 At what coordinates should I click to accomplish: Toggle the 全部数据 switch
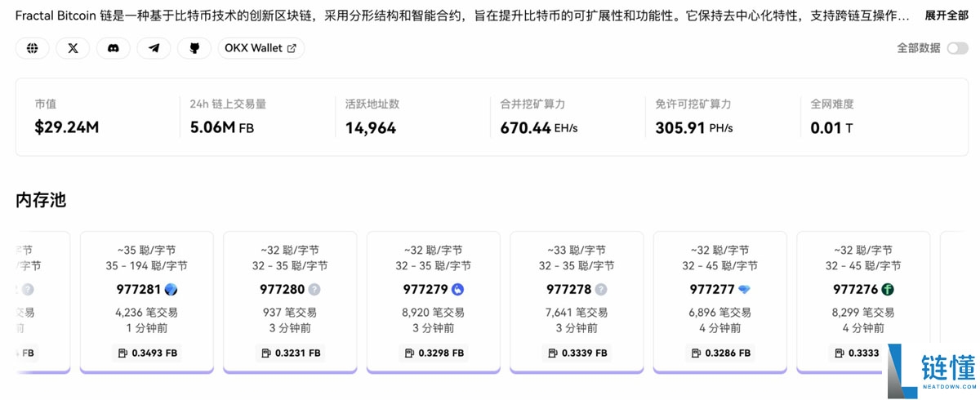coord(957,48)
